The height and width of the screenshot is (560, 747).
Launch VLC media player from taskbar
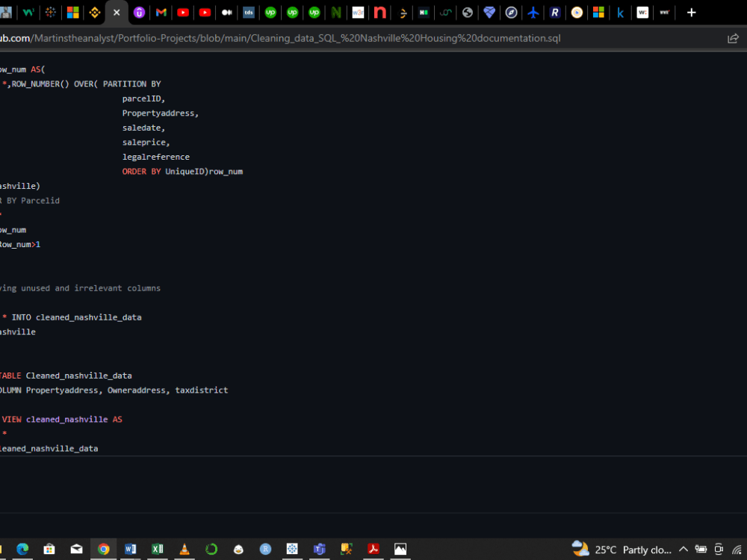point(185,549)
